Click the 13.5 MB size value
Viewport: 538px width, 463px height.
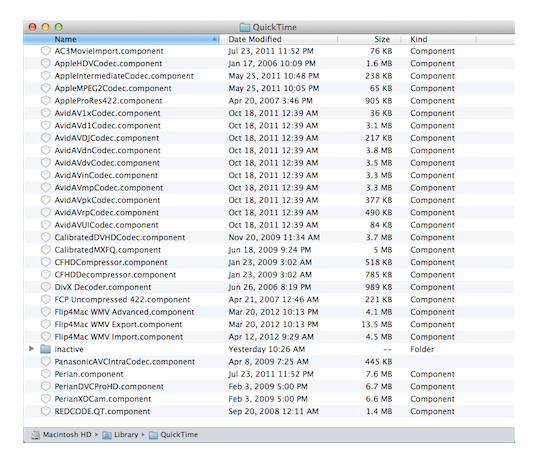click(x=377, y=324)
